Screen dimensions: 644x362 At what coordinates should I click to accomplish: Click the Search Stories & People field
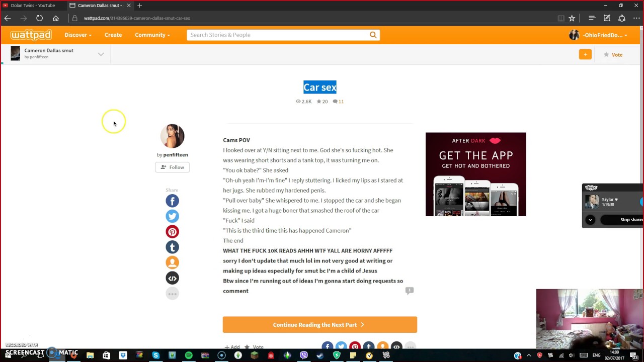278,35
